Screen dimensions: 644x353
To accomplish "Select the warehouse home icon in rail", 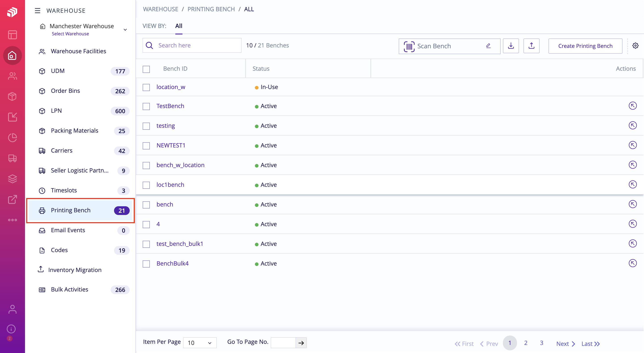I will click(12, 55).
